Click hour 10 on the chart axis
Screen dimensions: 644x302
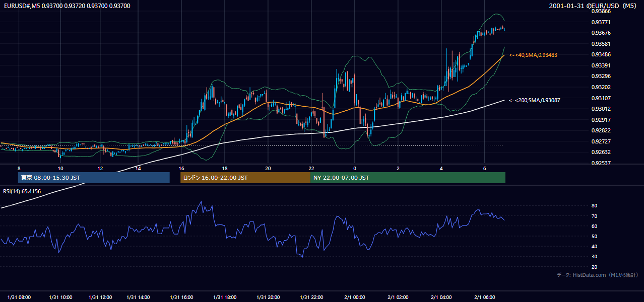tap(60, 168)
